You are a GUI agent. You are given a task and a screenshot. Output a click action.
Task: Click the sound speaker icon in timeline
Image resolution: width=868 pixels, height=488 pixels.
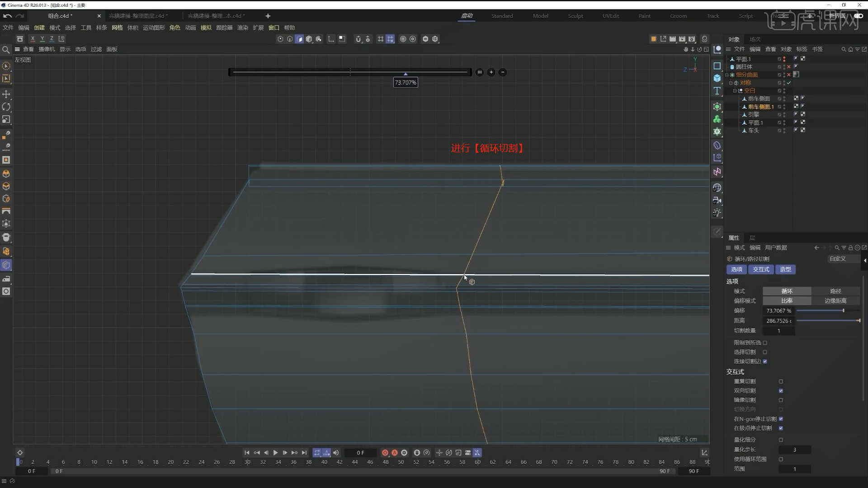(x=336, y=452)
